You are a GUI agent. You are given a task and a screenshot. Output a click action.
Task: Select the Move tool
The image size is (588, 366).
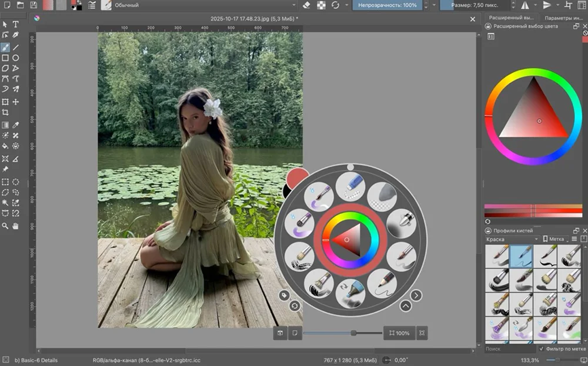(x=16, y=102)
